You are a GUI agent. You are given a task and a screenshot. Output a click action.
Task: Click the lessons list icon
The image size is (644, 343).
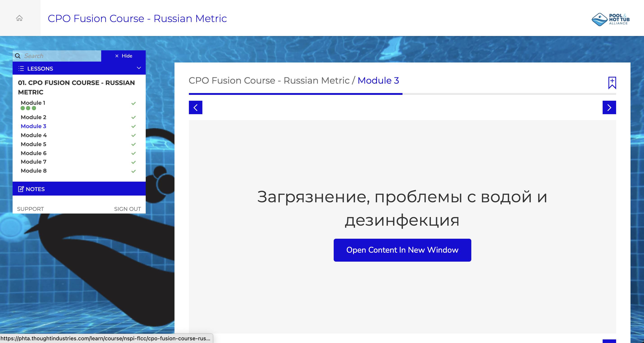[21, 69]
